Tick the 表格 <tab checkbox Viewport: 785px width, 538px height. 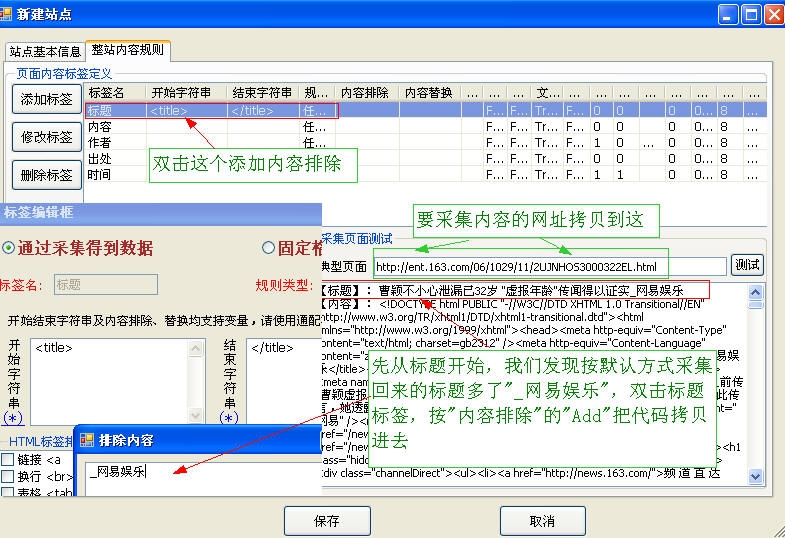pos(8,491)
